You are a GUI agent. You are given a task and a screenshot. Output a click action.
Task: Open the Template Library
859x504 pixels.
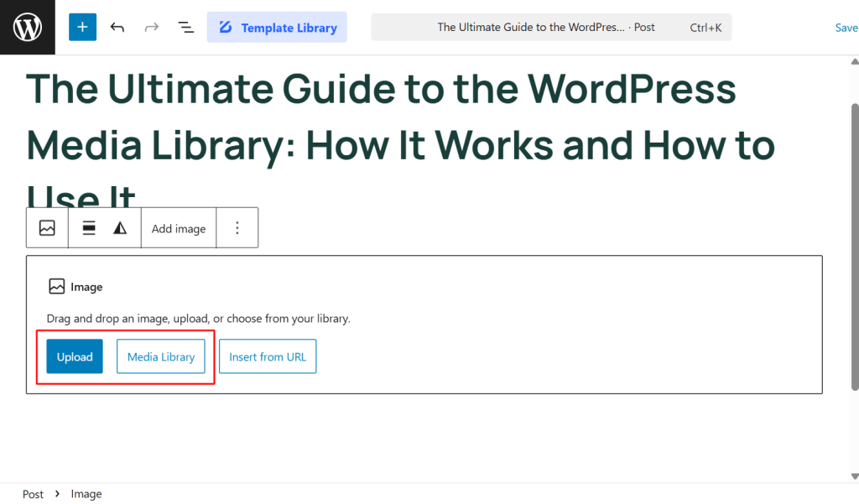pos(277,26)
